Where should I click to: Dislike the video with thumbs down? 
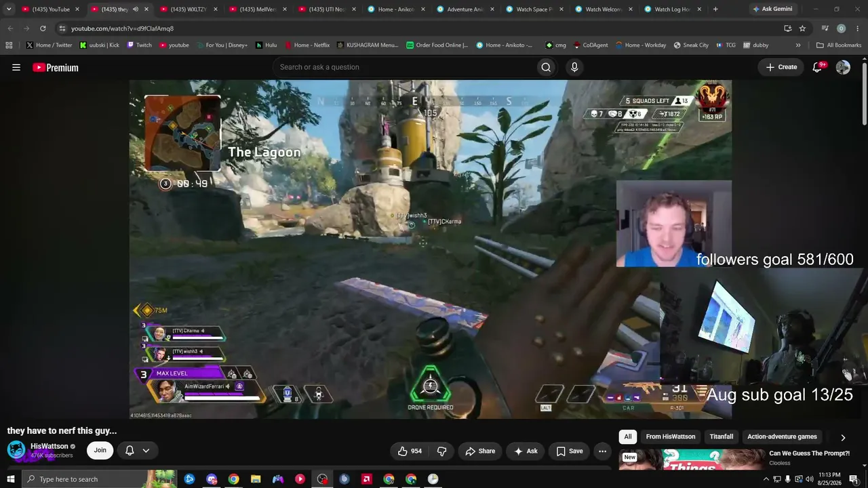coord(441,451)
